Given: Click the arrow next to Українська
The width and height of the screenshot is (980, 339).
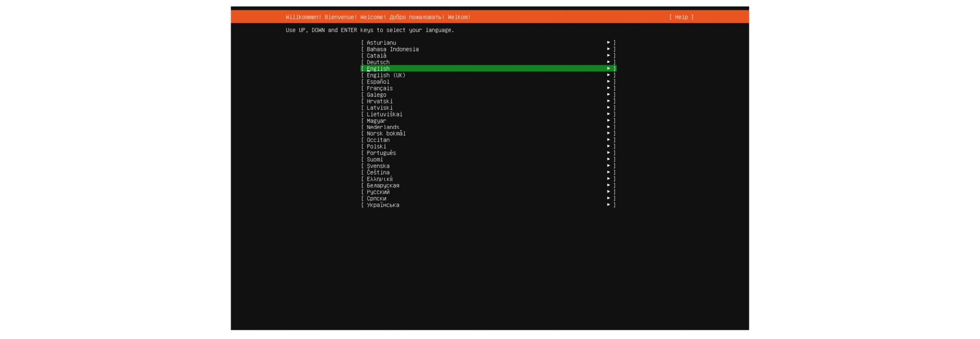Looking at the screenshot, I should tap(608, 205).
